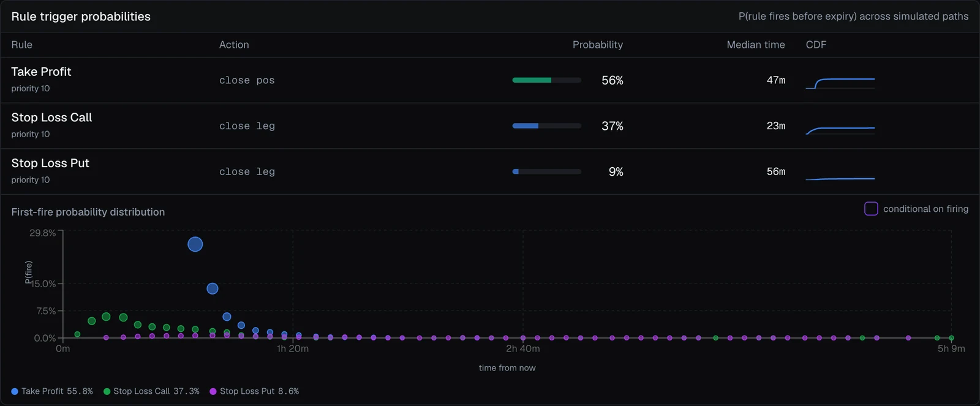
Task: Sort by the Median time column header
Action: [756, 45]
